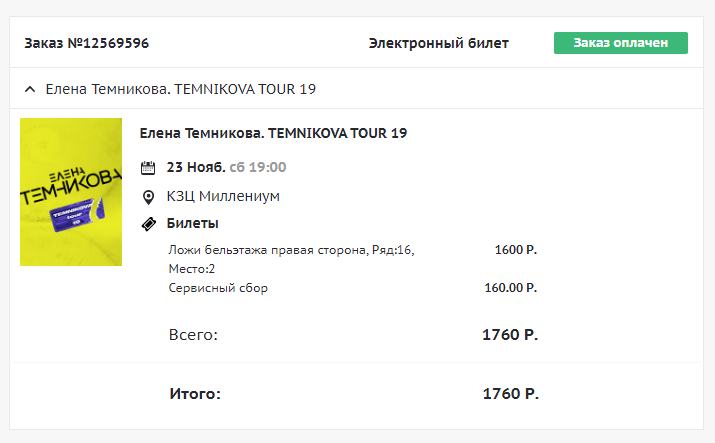Open the yellow Темникова event poster

pyautogui.click(x=71, y=192)
